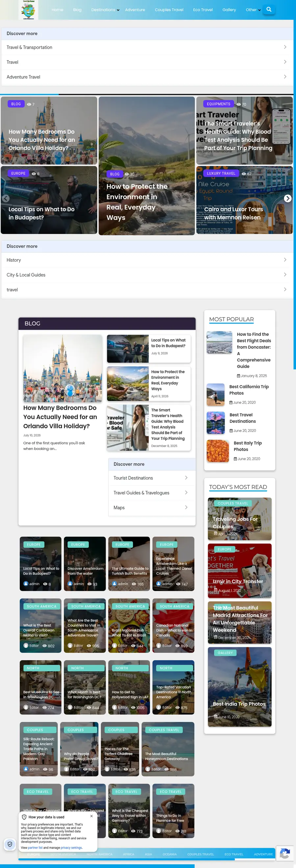Click eye icon on Honeymoon Destinations card
Screen dimensions: 296x868
pyautogui.click(x=166, y=769)
